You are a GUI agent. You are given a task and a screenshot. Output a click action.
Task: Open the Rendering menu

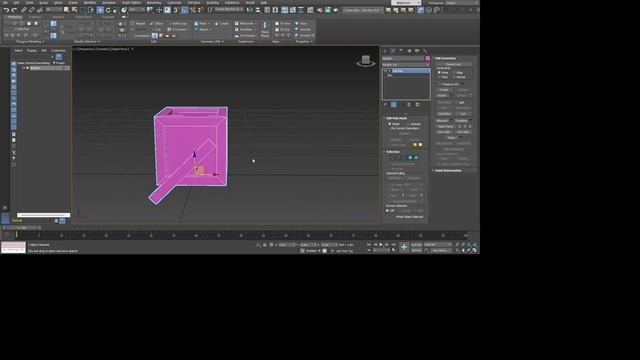click(x=154, y=2)
